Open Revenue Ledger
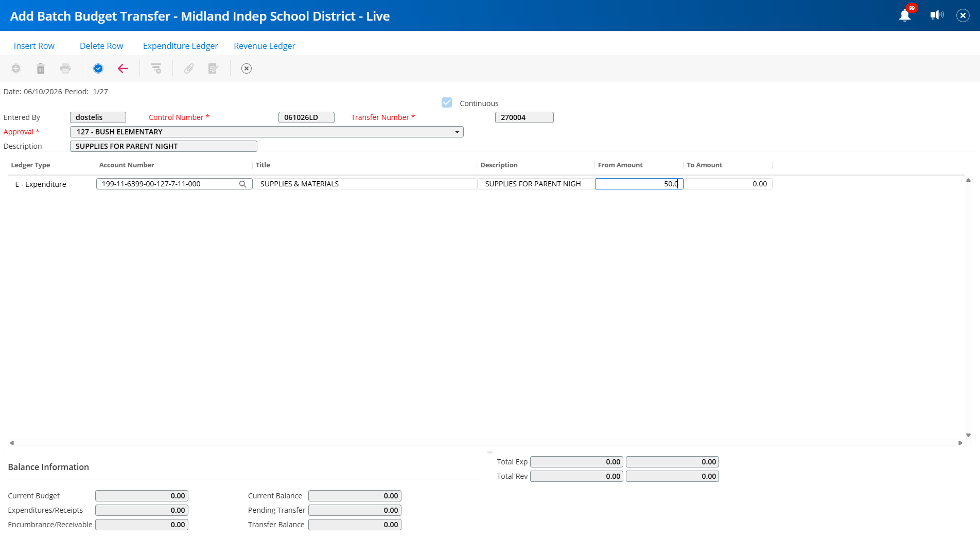 pyautogui.click(x=265, y=46)
